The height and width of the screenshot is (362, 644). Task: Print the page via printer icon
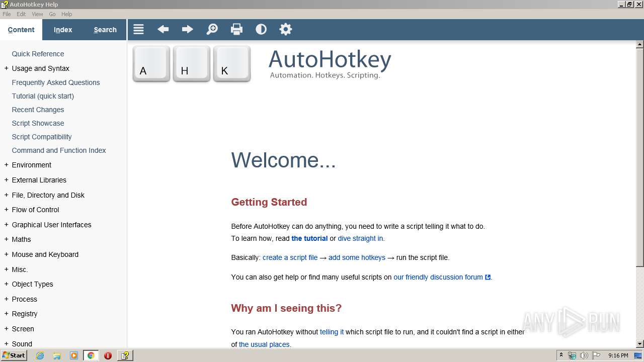tap(236, 29)
